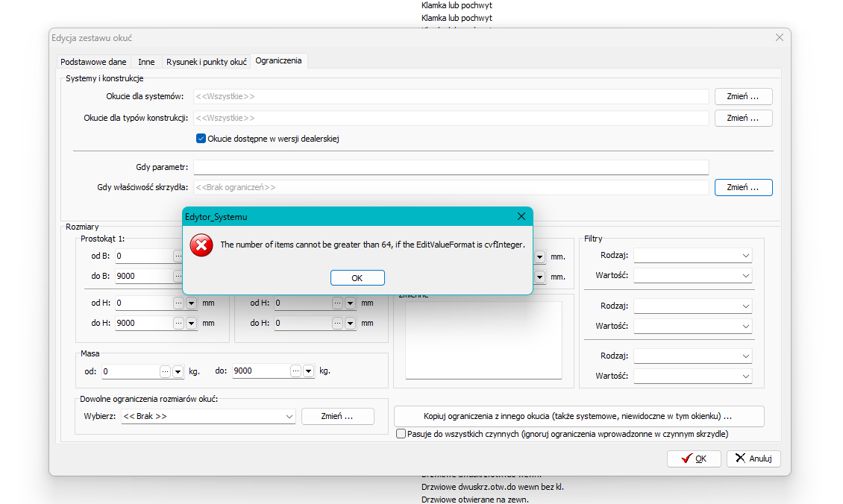Screen dimensions: 843x504
Task: Click ellipsis button beside do H 9000 field
Action: tap(178, 324)
